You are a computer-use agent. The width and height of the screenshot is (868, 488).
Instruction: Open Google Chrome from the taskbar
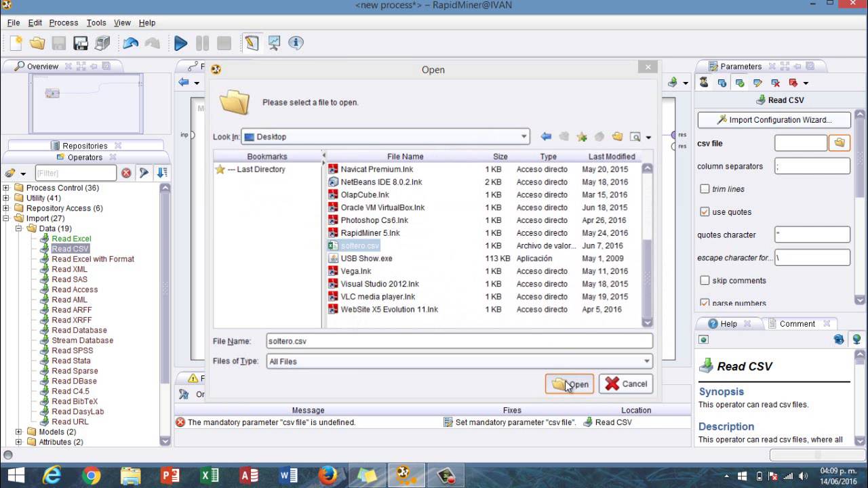click(x=92, y=476)
